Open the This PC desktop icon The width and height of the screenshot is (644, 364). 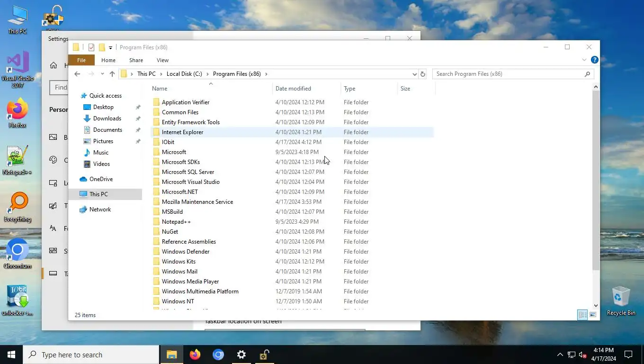tap(18, 20)
